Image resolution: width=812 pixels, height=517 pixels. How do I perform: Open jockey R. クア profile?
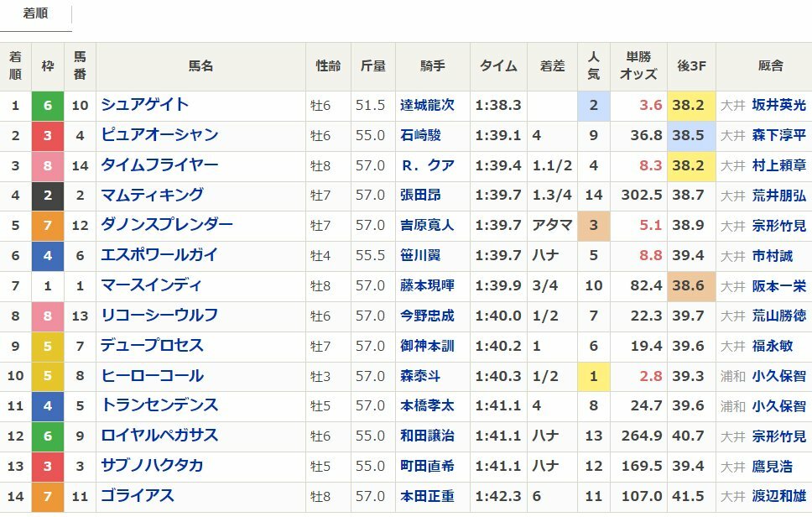[428, 165]
